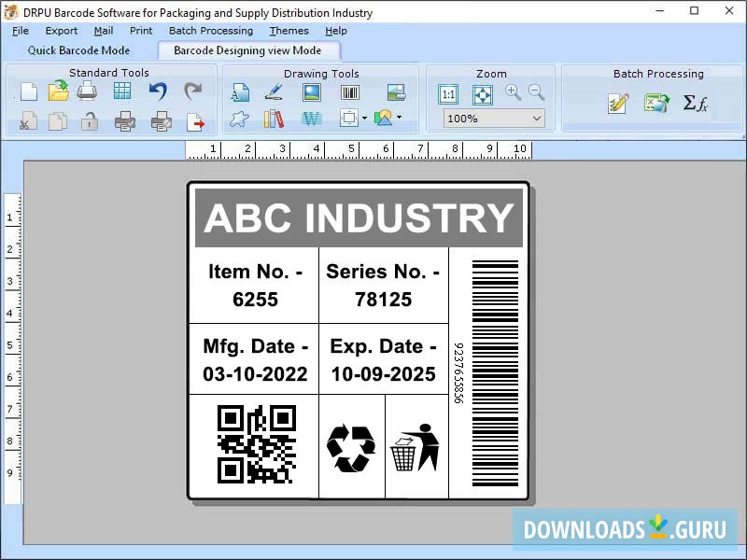Screen dimensions: 747x560
Task: Click the QR code on the label
Action: pyautogui.click(x=257, y=443)
